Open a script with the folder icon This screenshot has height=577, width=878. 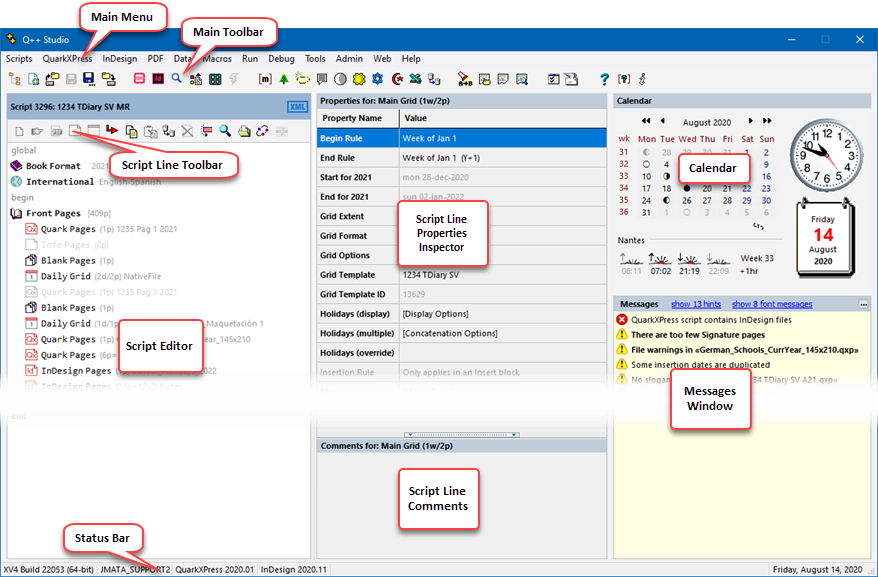pyautogui.click(x=52, y=79)
